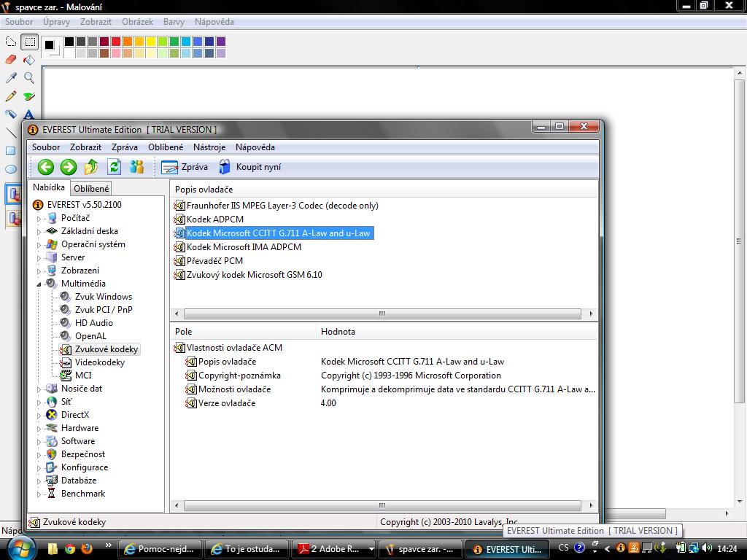Open the Úpravy menu in Paint
This screenshot has height=560, width=747.
(56, 22)
